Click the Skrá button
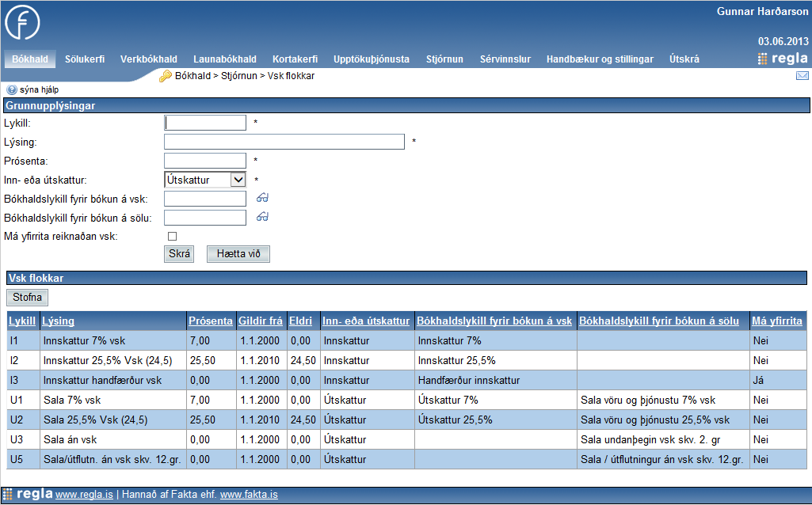Viewport: 812px width, 505px height. [180, 254]
